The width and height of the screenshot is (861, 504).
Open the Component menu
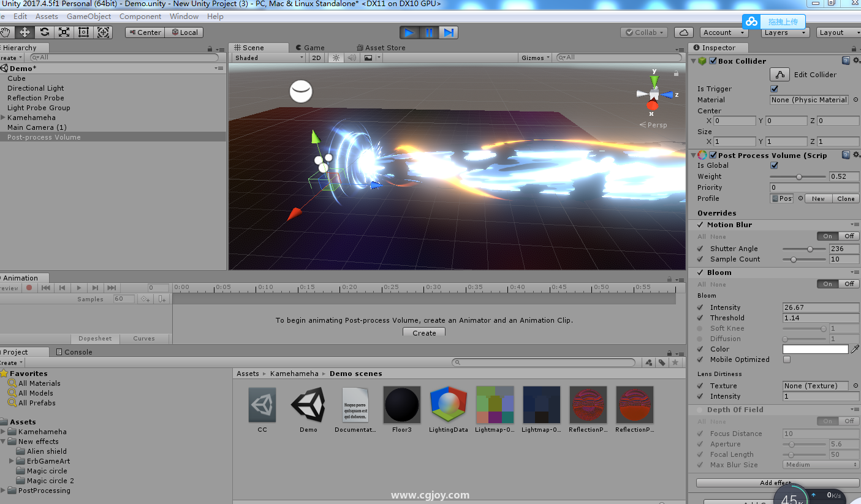click(140, 17)
